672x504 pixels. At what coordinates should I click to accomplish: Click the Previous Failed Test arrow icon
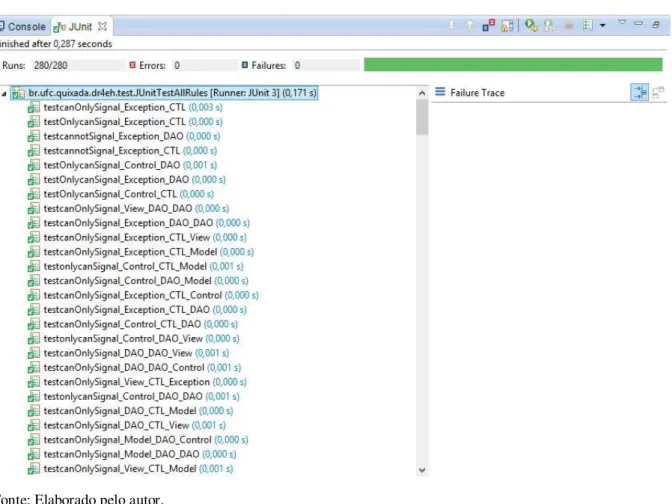pyautogui.click(x=470, y=26)
